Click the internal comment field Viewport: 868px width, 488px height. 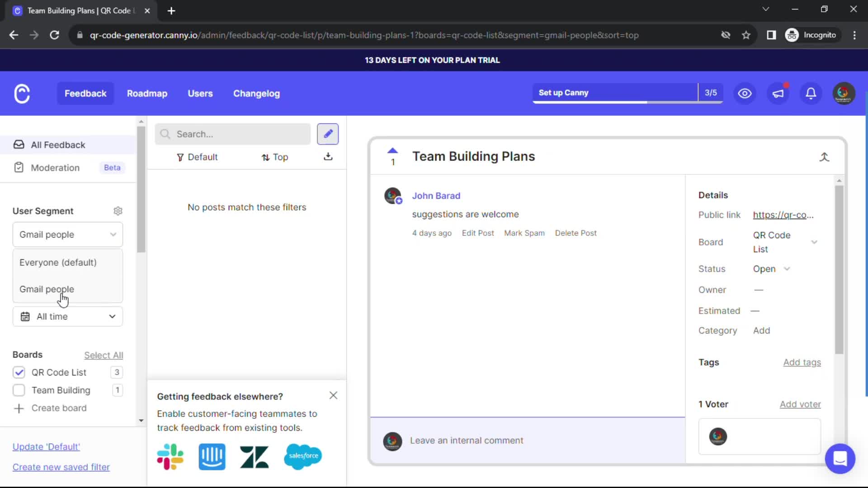[x=528, y=441]
